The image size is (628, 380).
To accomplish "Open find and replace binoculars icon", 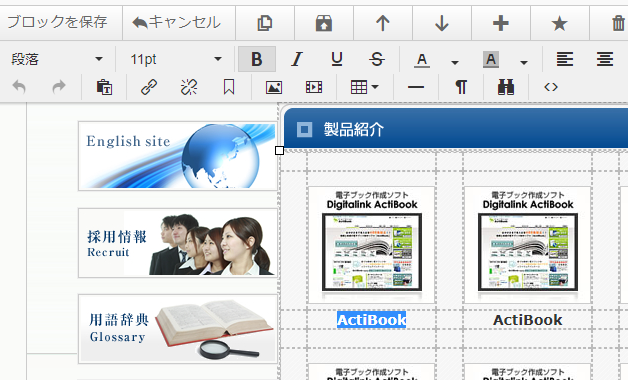I will tap(506, 87).
